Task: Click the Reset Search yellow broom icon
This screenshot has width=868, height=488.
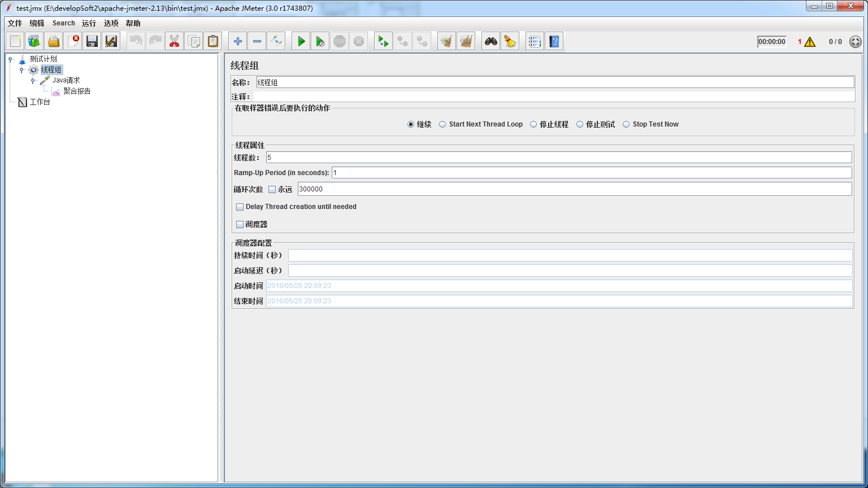Action: 510,41
